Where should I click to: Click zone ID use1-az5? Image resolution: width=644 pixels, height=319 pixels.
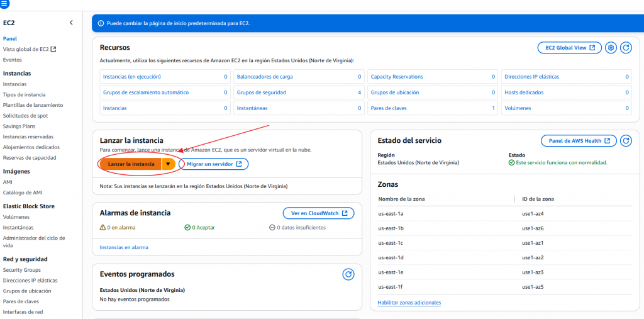[x=533, y=287]
